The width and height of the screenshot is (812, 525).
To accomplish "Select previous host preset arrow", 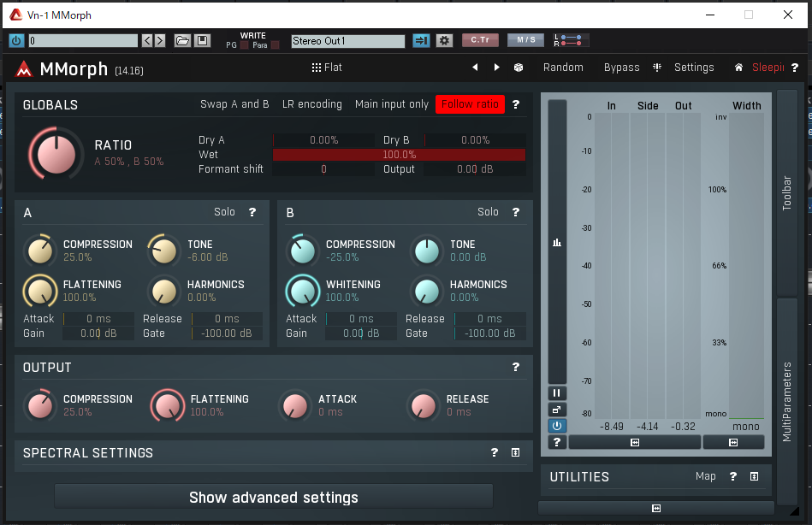I will click(x=147, y=40).
